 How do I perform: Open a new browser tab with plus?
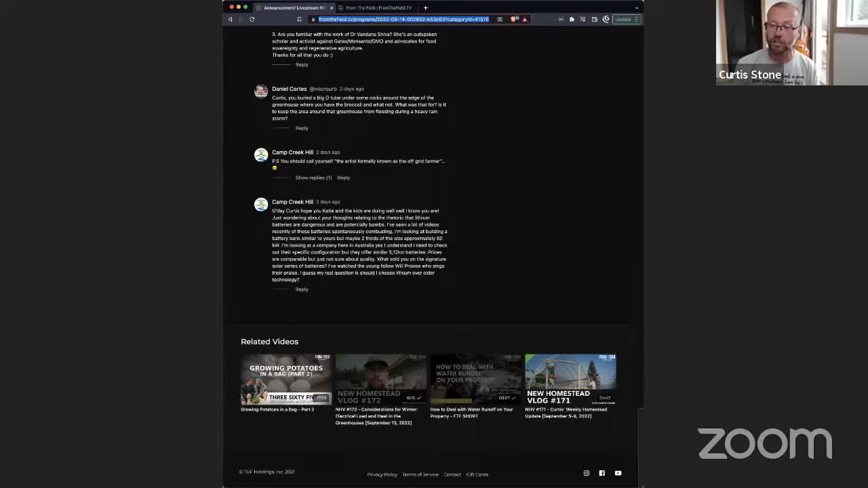[x=426, y=7]
